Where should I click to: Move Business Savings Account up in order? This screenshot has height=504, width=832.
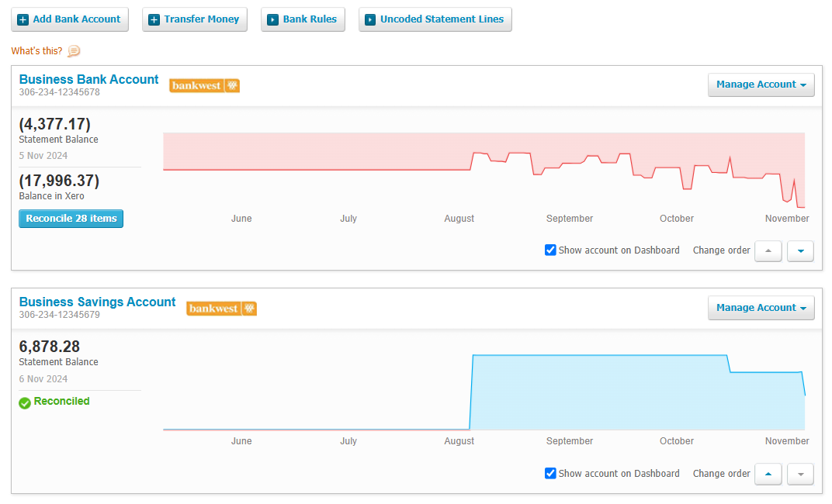pyautogui.click(x=768, y=474)
